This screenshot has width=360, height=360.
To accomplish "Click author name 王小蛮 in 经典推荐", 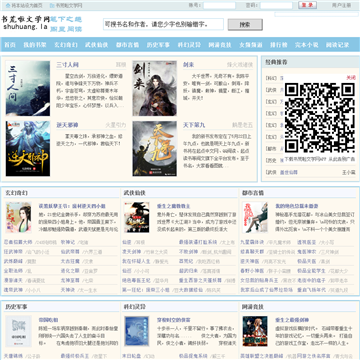I will (349, 172).
